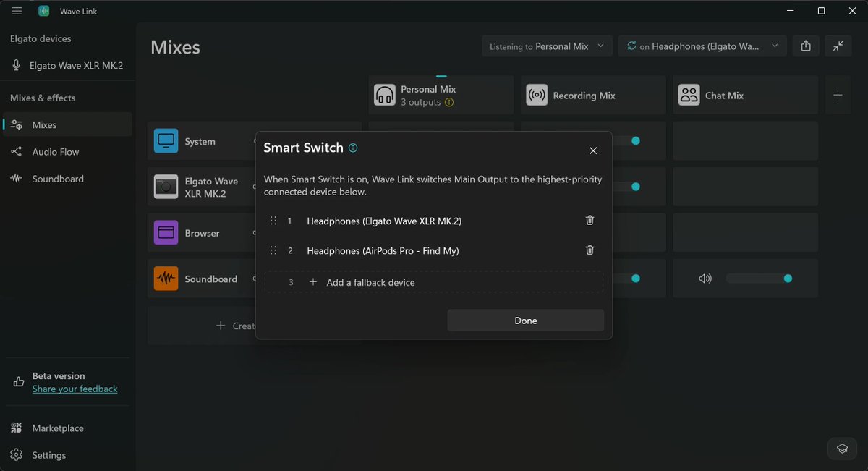Click the Recording Mix broadcast icon
This screenshot has height=471, width=868.
(537, 95)
